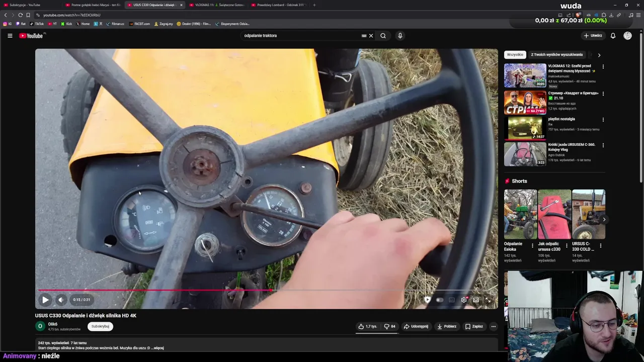Click Utwórz create button
This screenshot has height=362, width=644.
(x=593, y=36)
